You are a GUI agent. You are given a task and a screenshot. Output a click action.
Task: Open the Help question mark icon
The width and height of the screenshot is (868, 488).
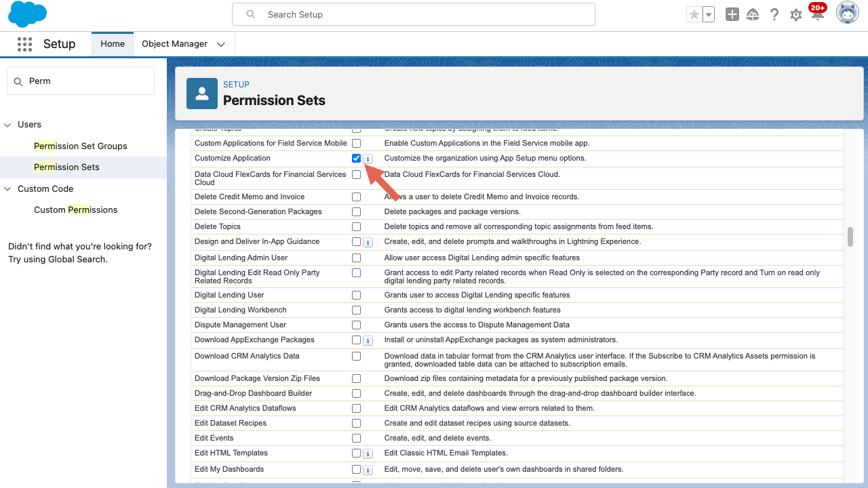pos(774,14)
